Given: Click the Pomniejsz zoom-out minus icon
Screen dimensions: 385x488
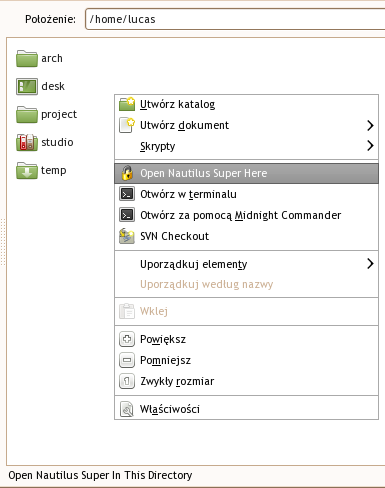Looking at the screenshot, I should pos(127,360).
